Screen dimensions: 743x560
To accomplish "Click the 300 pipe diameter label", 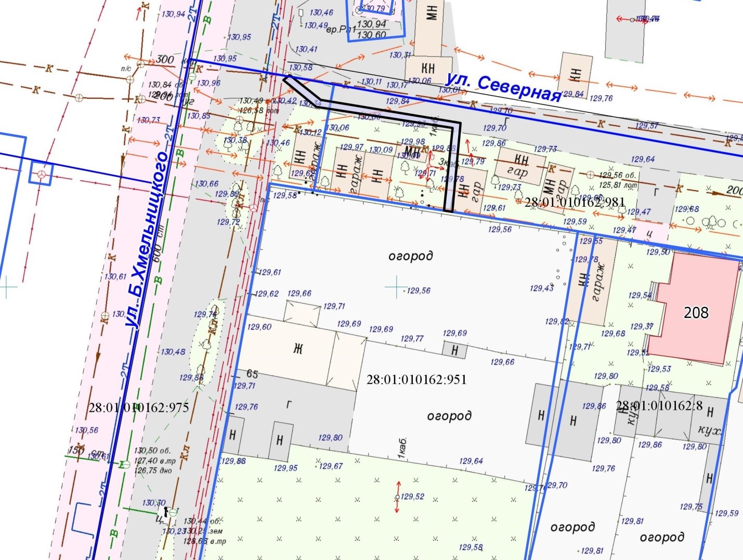I will [165, 59].
